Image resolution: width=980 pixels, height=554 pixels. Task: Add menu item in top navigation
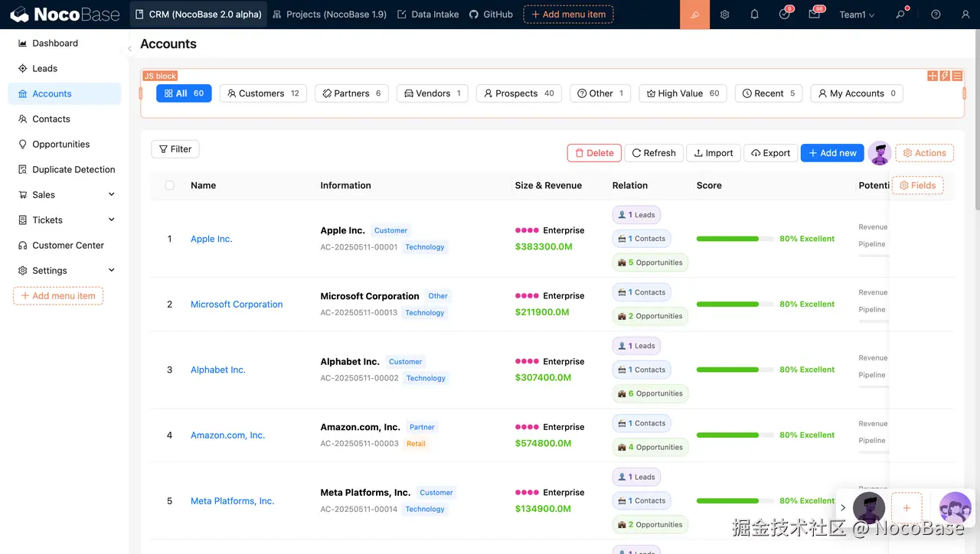click(568, 15)
